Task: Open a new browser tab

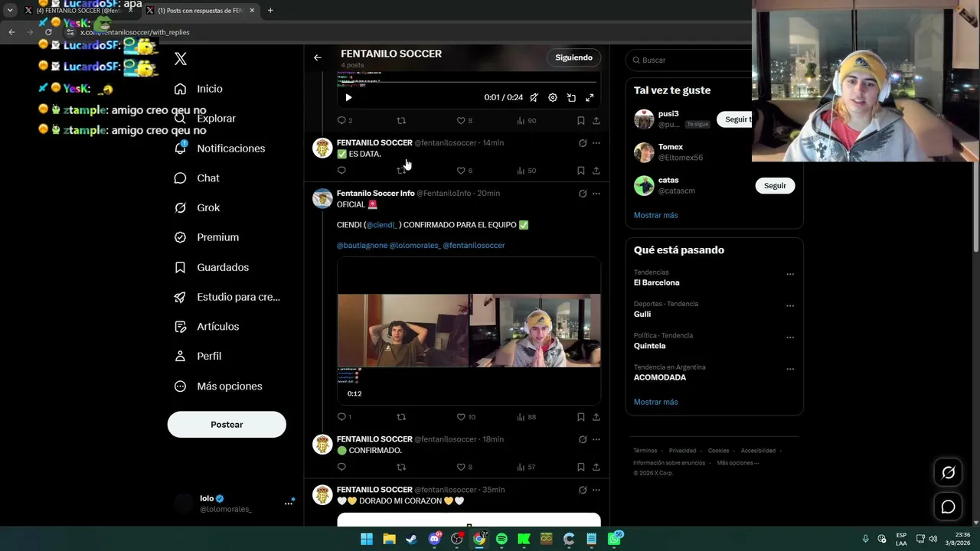Action: [270, 11]
